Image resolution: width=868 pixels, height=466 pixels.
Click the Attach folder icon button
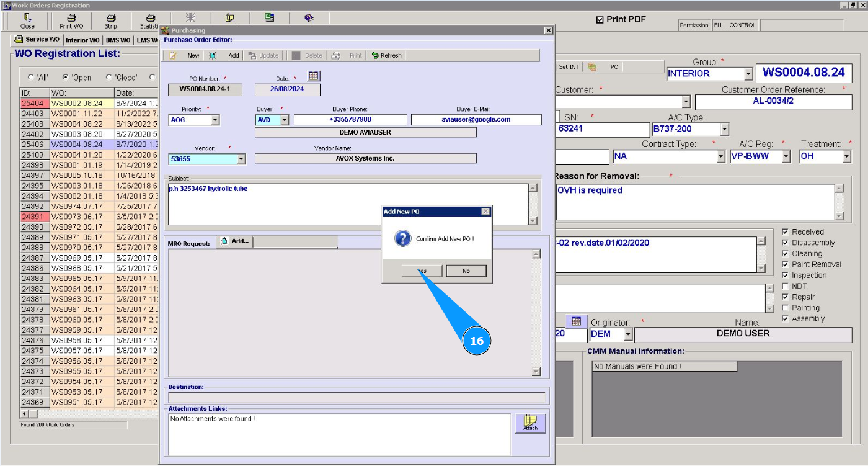(x=530, y=423)
